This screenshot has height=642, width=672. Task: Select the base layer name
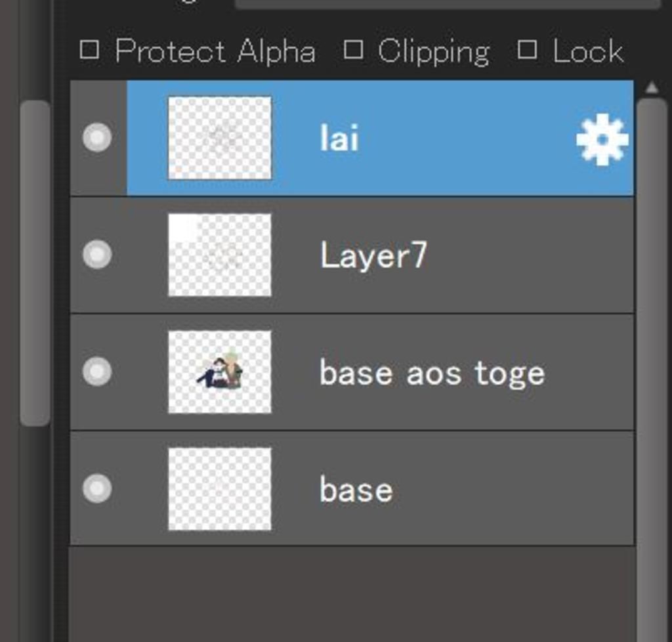[356, 490]
